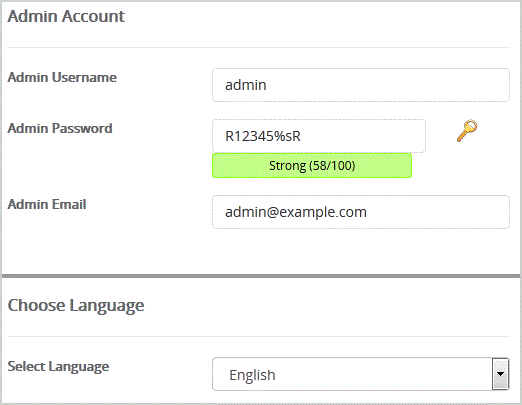Click the Select Language label
Screen dimensions: 522x405
click(58, 367)
